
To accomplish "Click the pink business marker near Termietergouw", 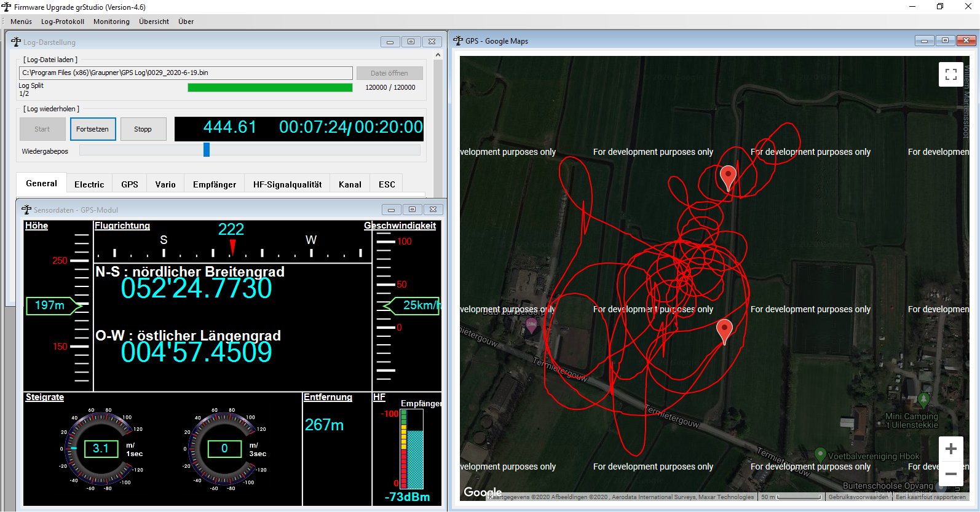I will [531, 325].
